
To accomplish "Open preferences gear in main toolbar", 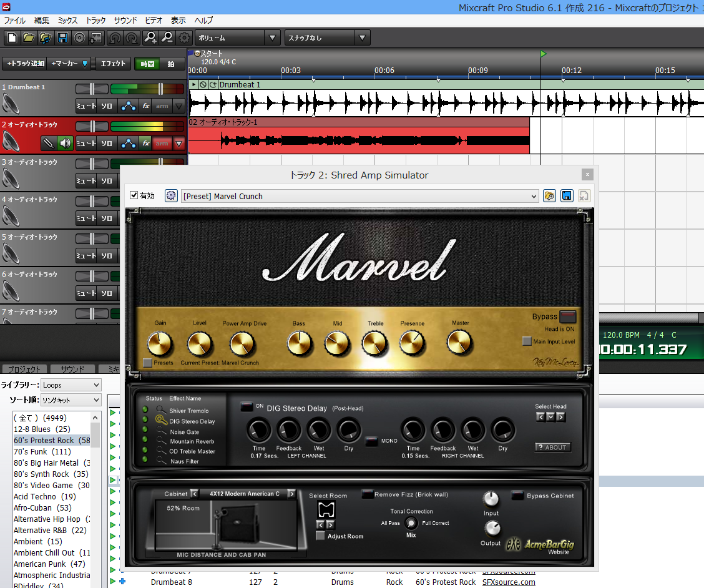I will pos(184,37).
